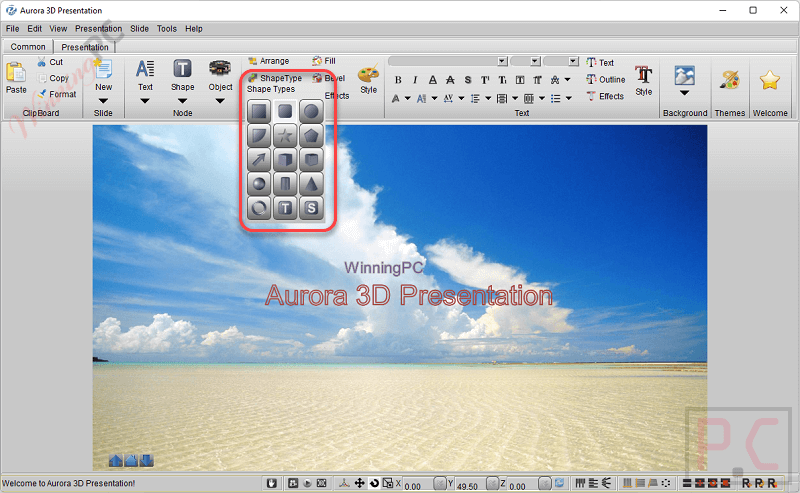Select the ring shape type
The image size is (800, 493).
(x=259, y=208)
